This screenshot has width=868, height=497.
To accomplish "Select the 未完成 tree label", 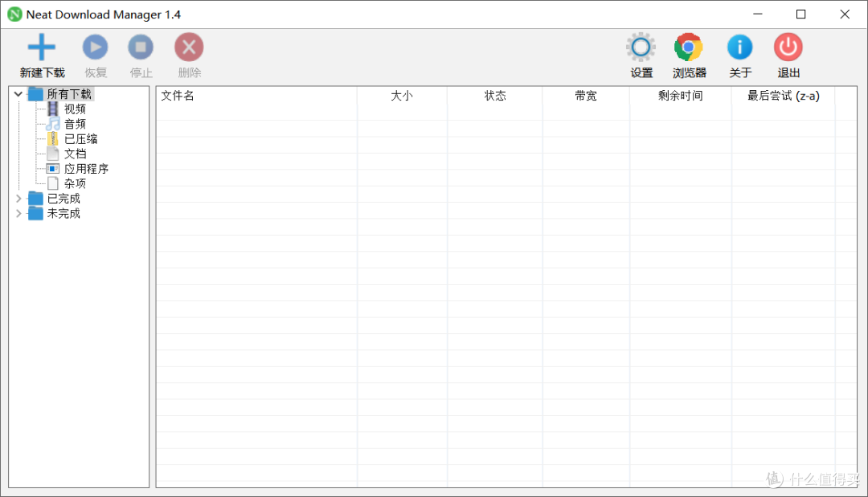I will click(x=63, y=213).
